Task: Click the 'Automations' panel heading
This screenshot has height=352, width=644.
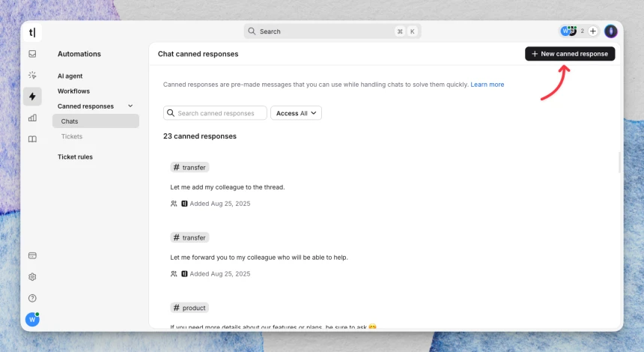Action: tap(79, 54)
